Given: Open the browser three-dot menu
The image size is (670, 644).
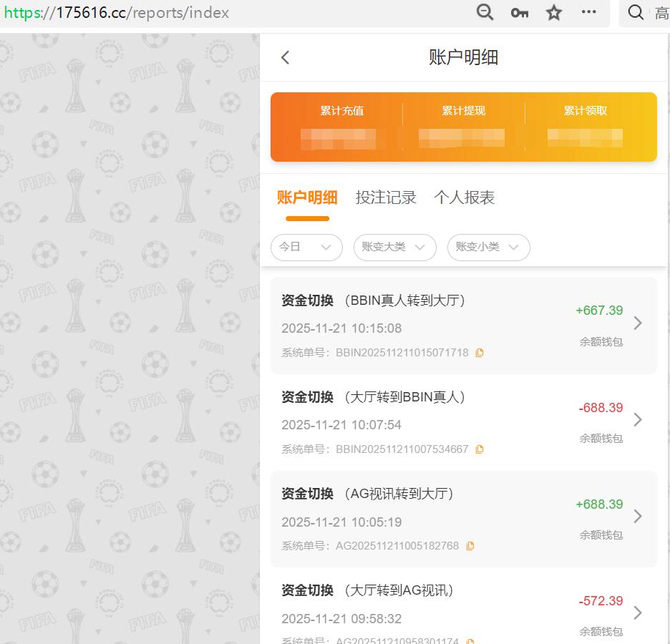Looking at the screenshot, I should click(x=588, y=13).
